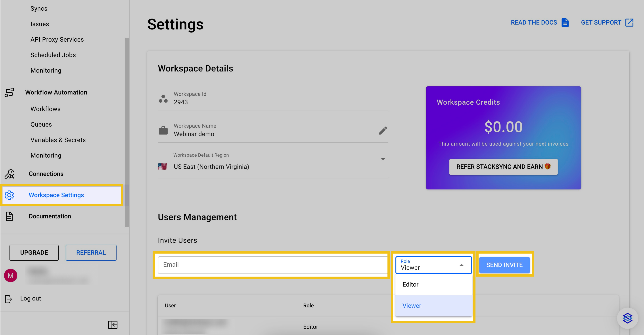Click the collapse sidebar icon
Viewport: 644px width, 335px height.
113,325
